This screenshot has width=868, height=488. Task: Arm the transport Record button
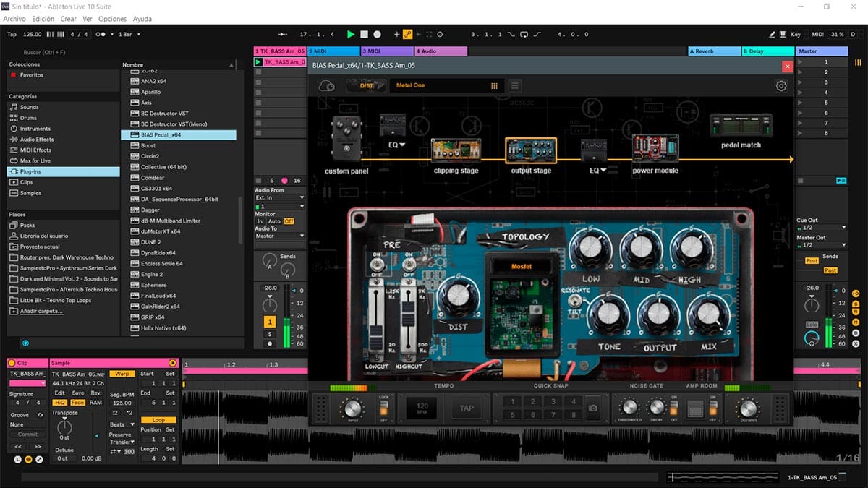[x=377, y=34]
